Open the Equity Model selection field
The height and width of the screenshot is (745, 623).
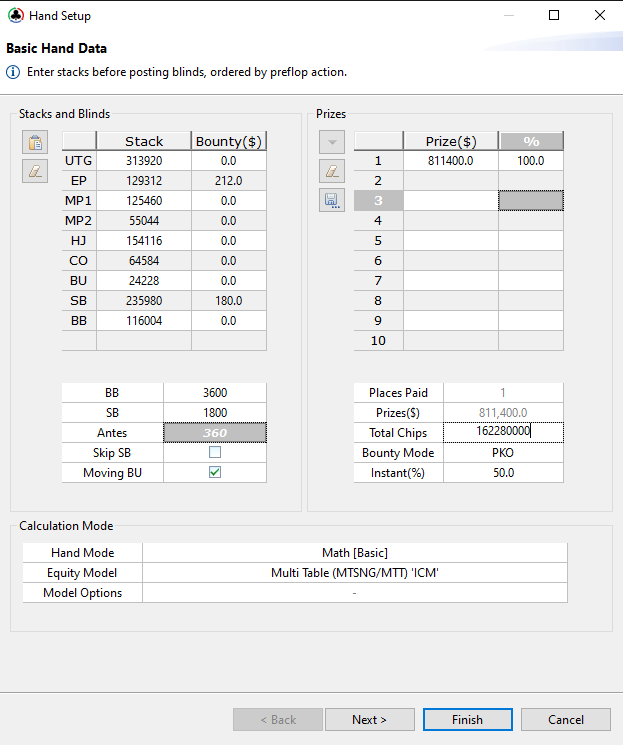click(x=354, y=573)
